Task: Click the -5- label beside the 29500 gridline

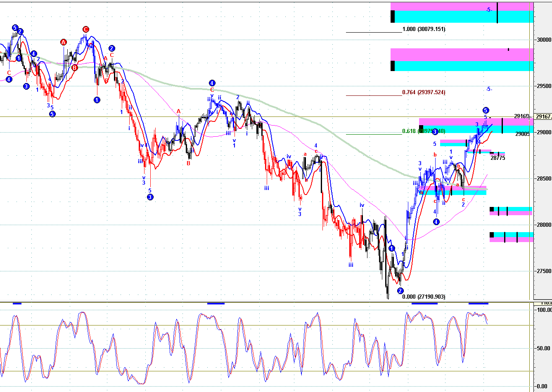Action: 489,89
